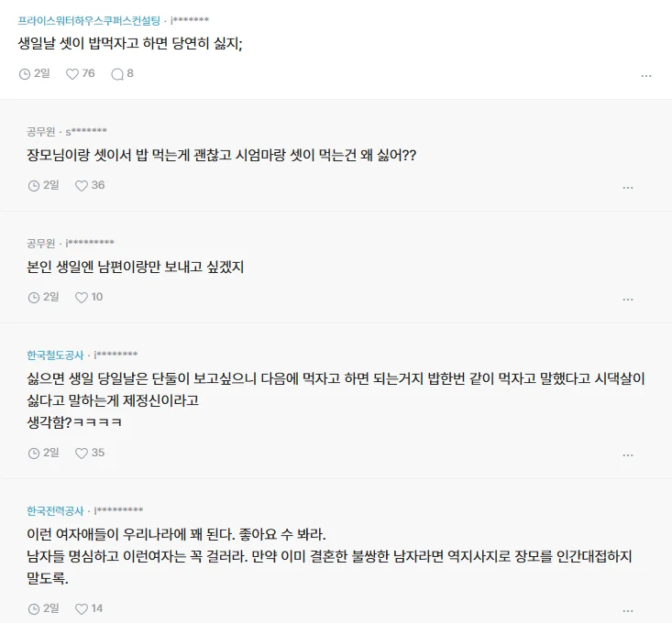The image size is (672, 623).
Task: Click the top post text 생일날 셋이 밥먹자고
Action: (129, 44)
